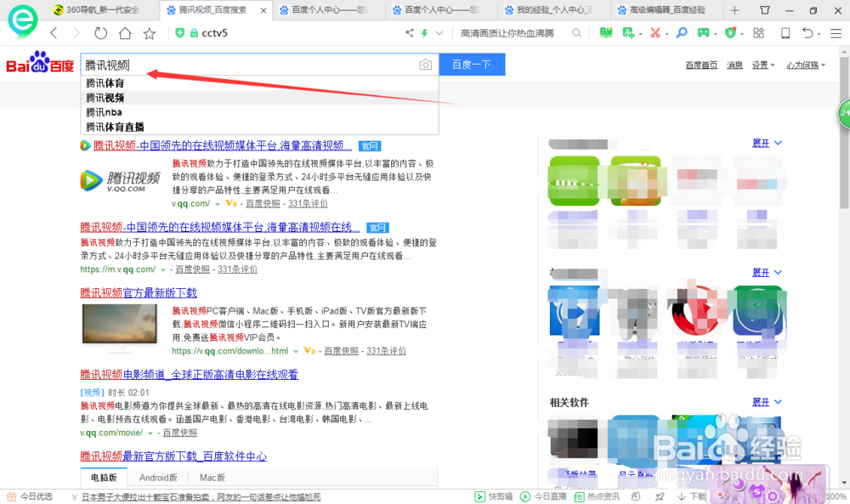Image resolution: width=850 pixels, height=504 pixels.
Task: Bookmark this page with the star icon
Action: [150, 34]
